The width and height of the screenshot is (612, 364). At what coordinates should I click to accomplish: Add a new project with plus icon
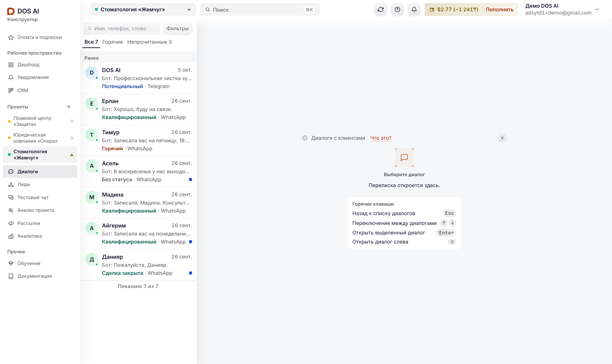click(69, 107)
